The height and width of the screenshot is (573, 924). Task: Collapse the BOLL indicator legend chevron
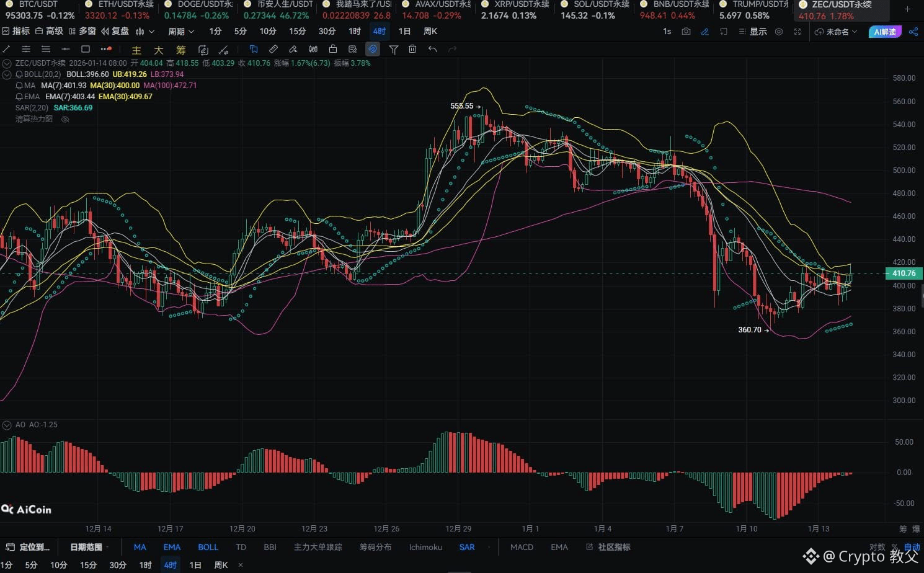coord(7,74)
